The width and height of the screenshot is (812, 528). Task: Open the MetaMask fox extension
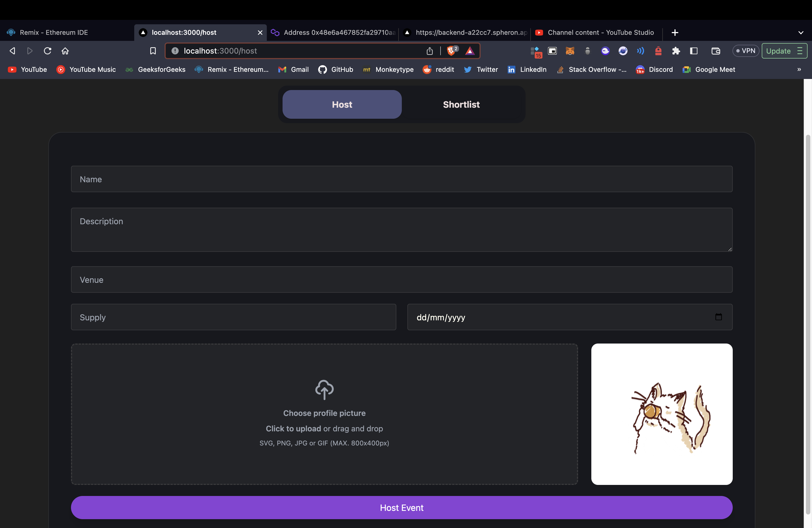click(570, 51)
